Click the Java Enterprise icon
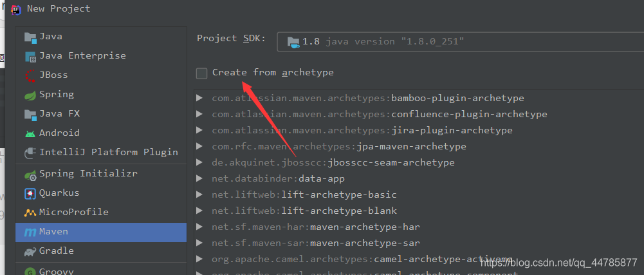This screenshot has width=644, height=275. [30, 56]
